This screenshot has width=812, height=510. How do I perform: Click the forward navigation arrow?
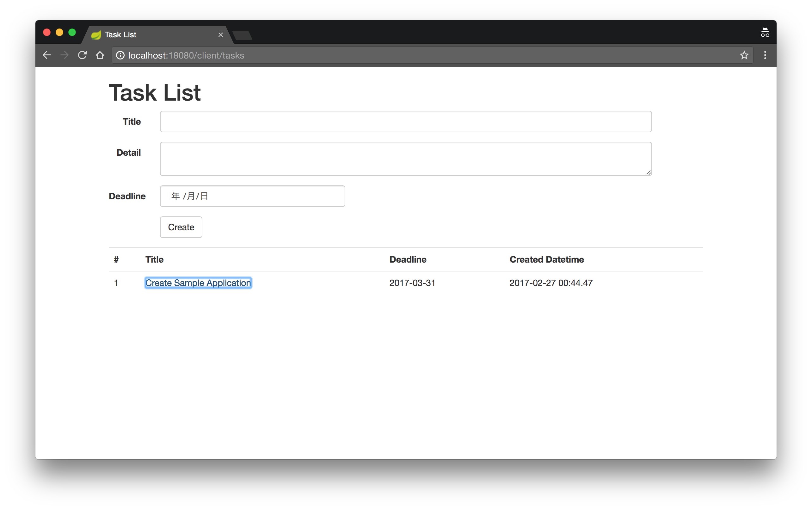(64, 55)
